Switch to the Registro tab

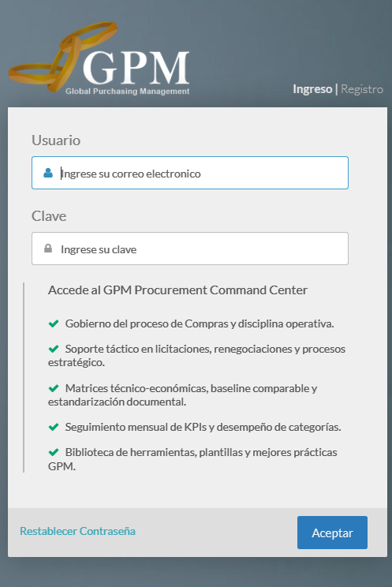pos(362,89)
